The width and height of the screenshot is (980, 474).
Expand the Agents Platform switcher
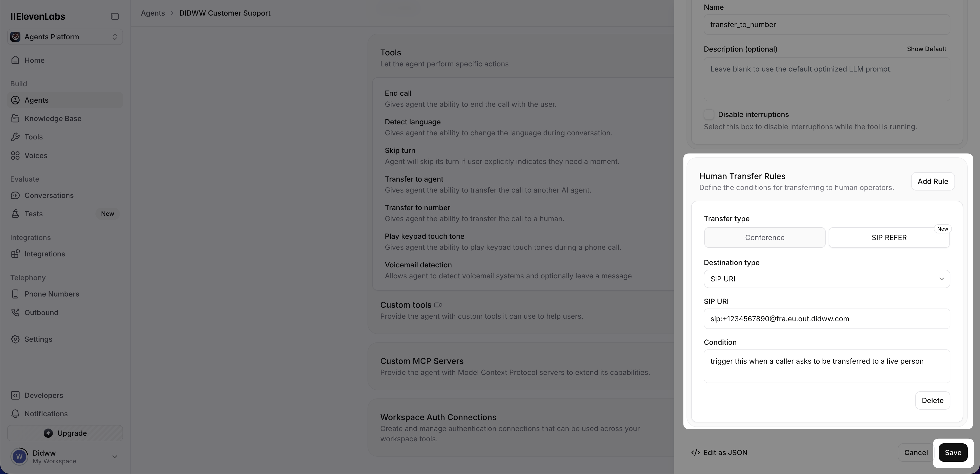pos(65,37)
